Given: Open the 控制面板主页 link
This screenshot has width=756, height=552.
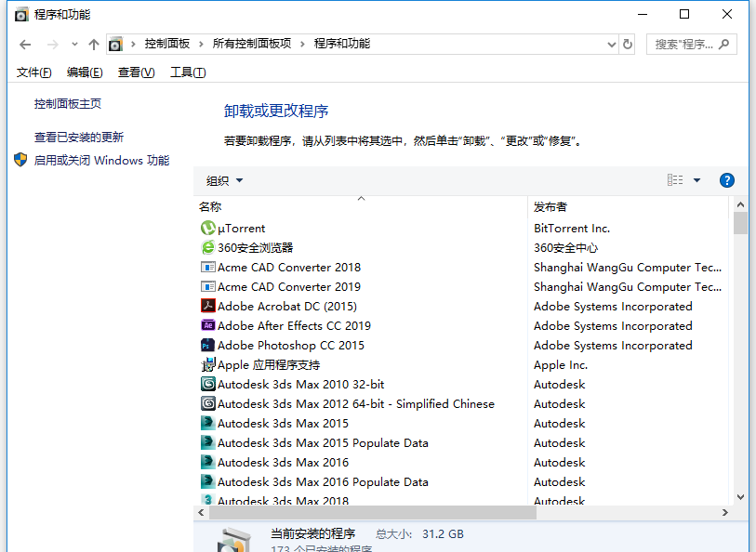Looking at the screenshot, I should 68,104.
